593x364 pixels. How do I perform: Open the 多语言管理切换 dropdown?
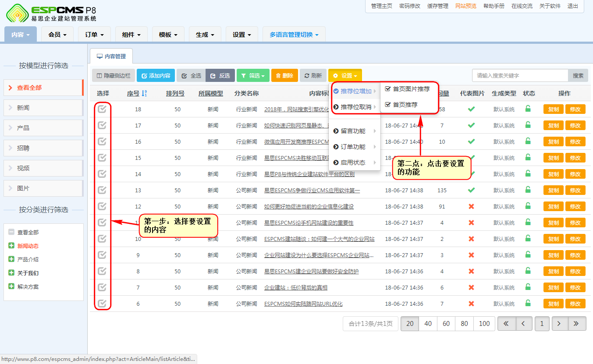[x=294, y=35]
